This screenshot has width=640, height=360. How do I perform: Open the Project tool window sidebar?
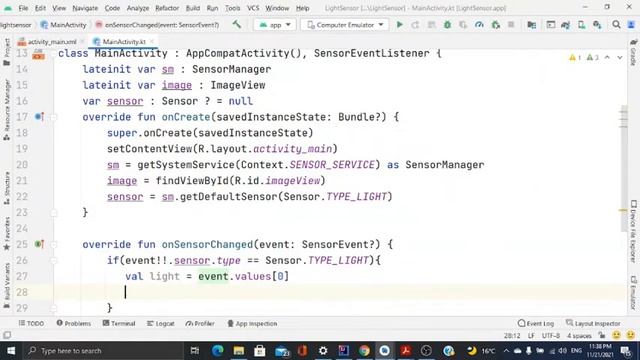7,52
